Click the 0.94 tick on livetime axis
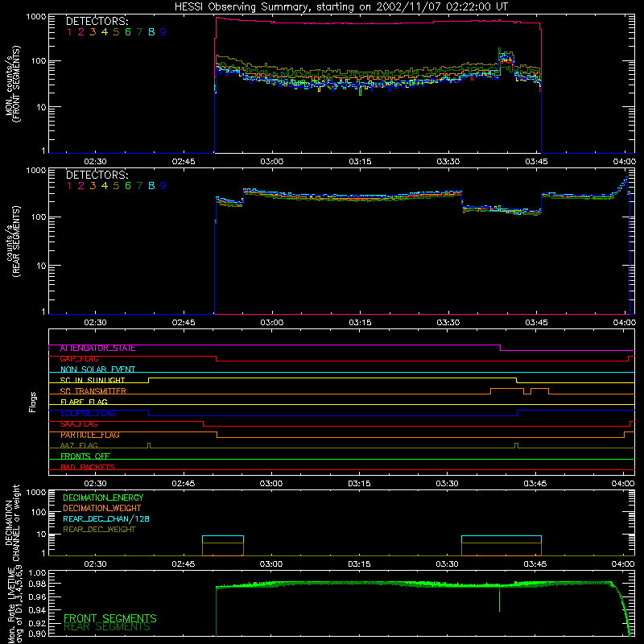644x644 pixels. tap(37, 610)
